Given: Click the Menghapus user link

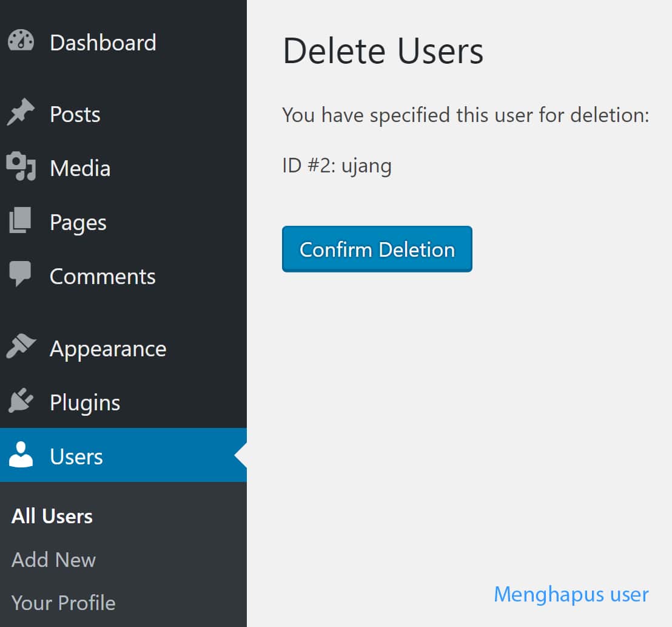Looking at the screenshot, I should click(x=571, y=594).
